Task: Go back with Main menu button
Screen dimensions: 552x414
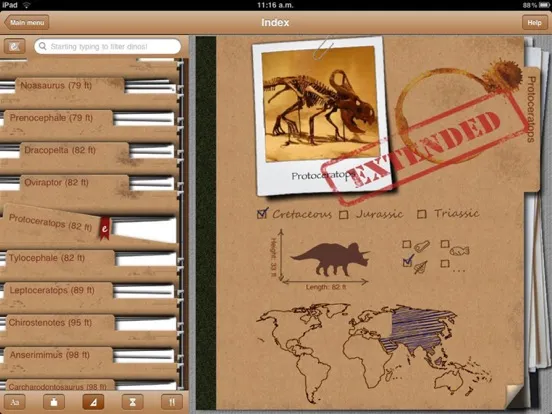Action: coord(27,23)
